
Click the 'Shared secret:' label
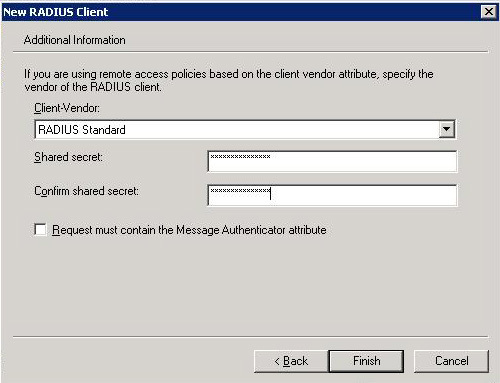pyautogui.click(x=68, y=157)
